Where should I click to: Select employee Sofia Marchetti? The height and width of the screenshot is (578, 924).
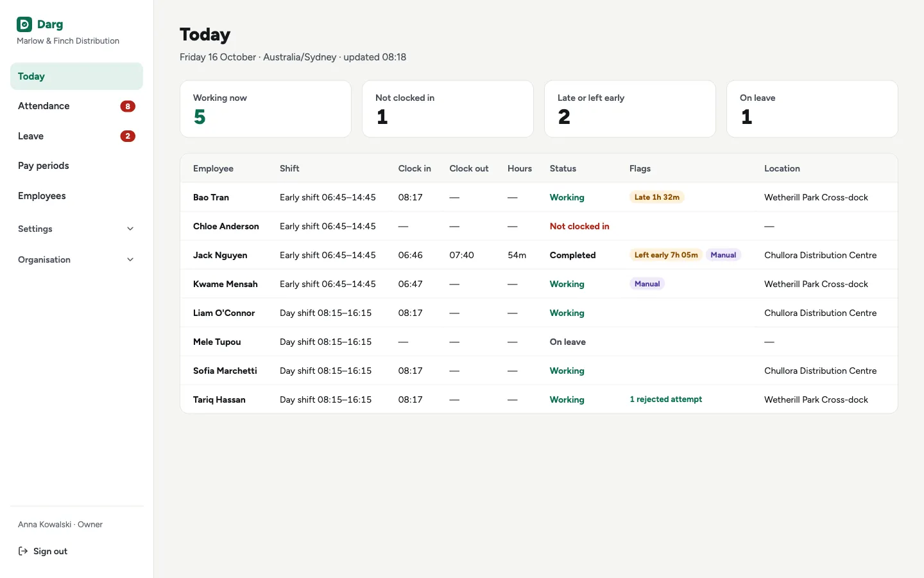(x=225, y=371)
